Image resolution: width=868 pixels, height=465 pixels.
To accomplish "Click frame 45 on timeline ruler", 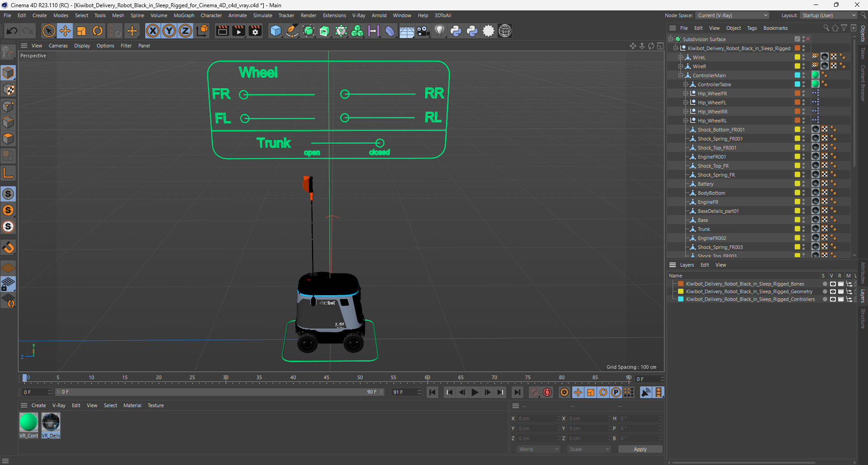I will 326,378.
